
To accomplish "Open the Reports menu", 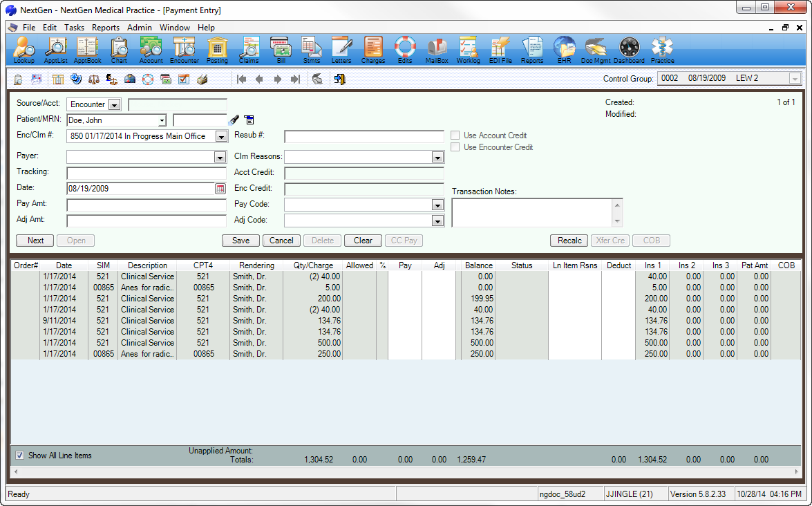I will click(x=106, y=28).
